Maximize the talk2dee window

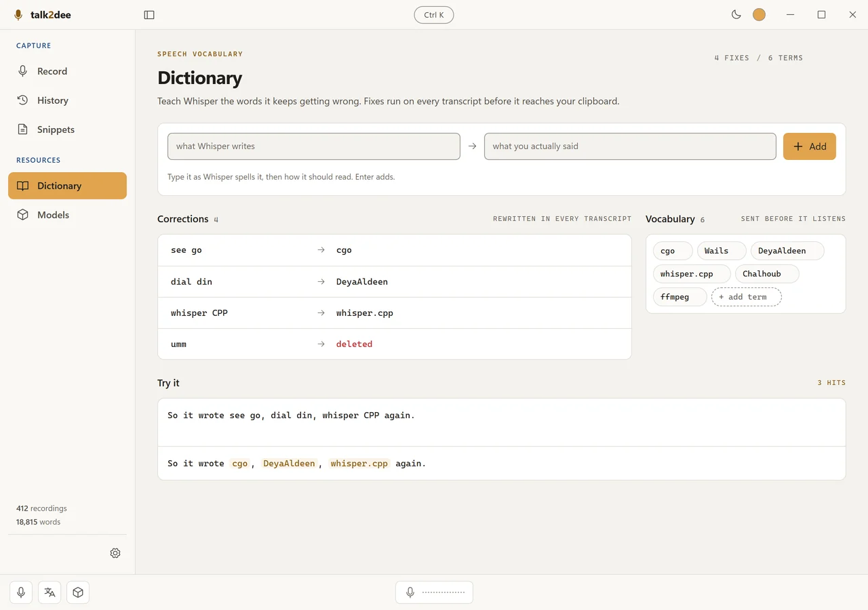pos(821,15)
